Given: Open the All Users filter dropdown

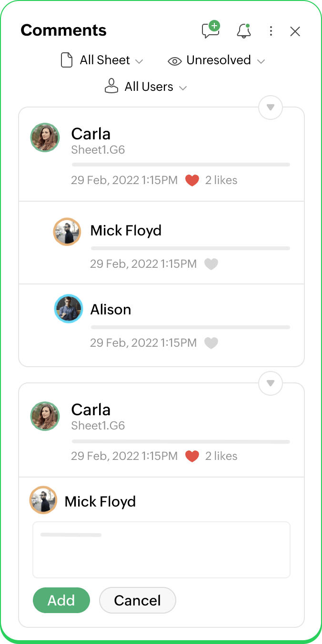Looking at the screenshot, I should pyautogui.click(x=146, y=87).
